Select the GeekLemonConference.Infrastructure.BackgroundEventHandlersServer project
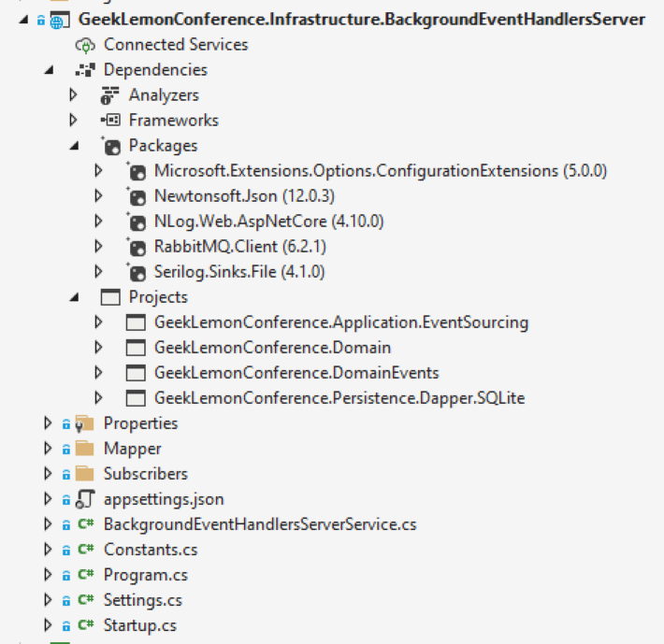664x644 pixels. click(x=362, y=20)
